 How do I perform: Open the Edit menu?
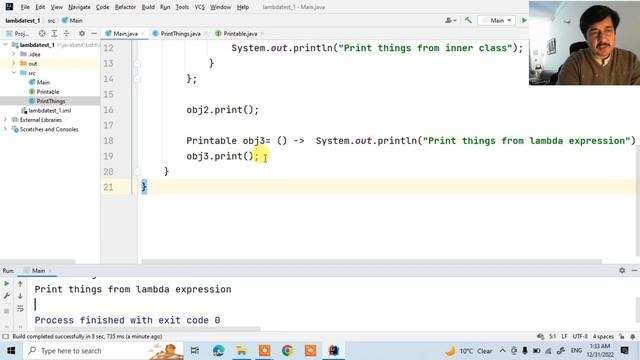click(x=40, y=7)
